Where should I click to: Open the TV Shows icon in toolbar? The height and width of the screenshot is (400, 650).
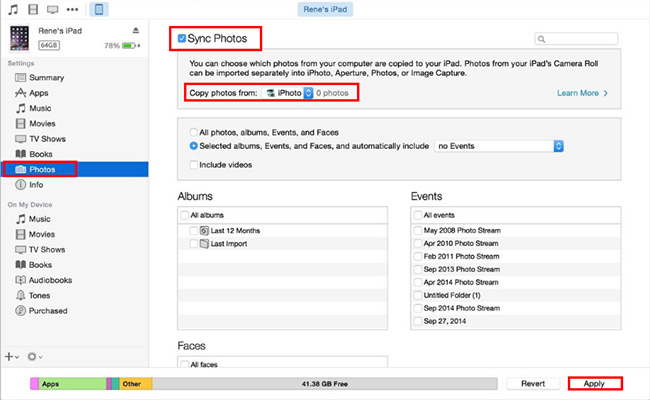[52, 9]
